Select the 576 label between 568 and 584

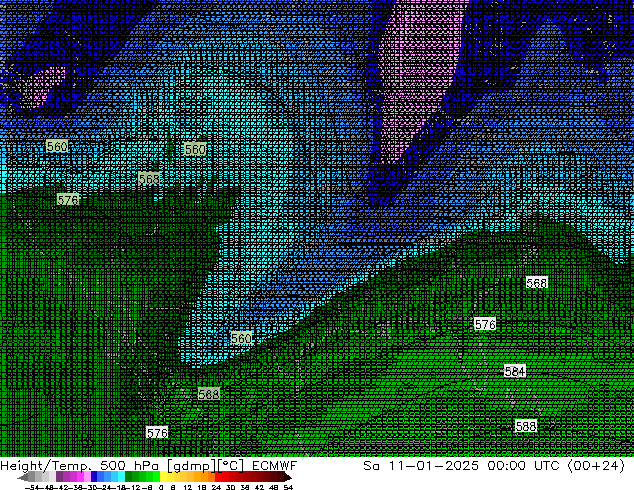pos(485,324)
